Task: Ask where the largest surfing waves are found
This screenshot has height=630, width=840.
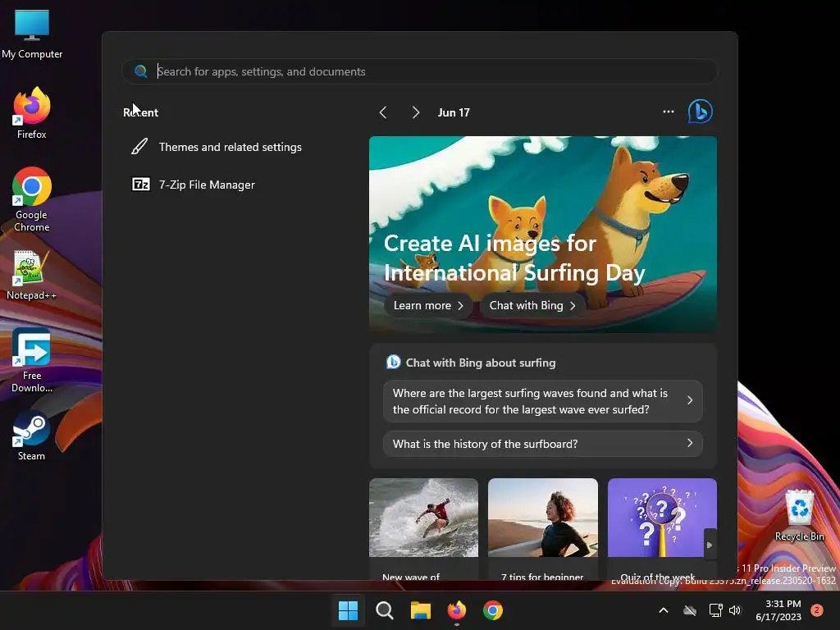Action: 543,401
